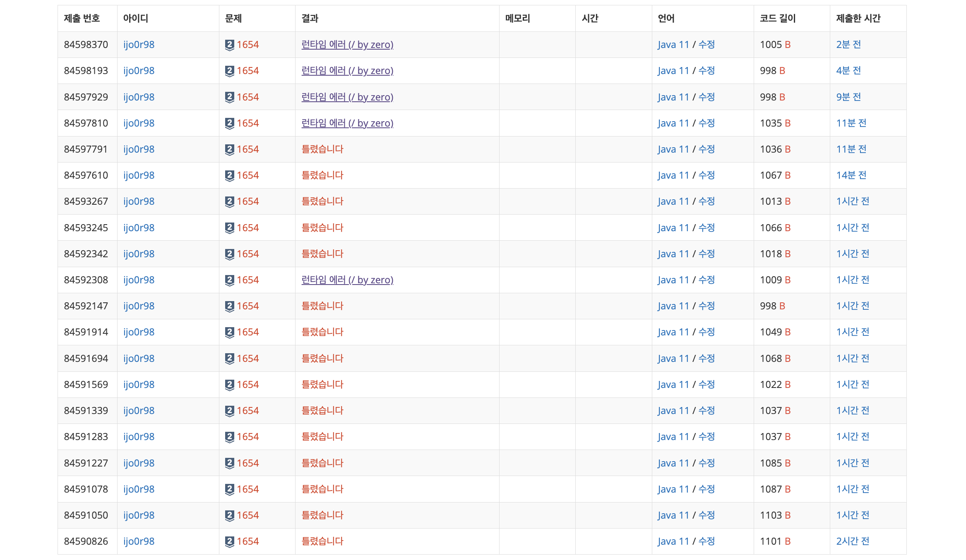966x560 pixels.
Task: Click the tier badge icon in row 84591339
Action: (229, 411)
